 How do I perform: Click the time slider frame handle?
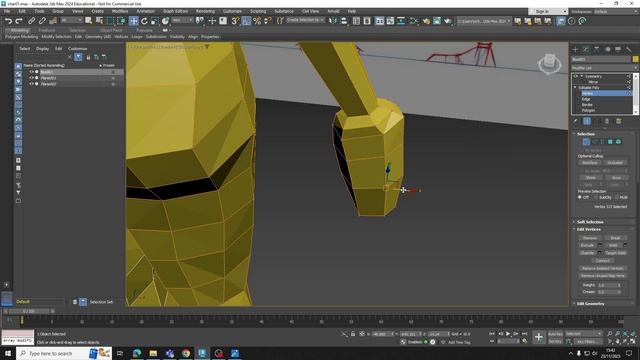(x=29, y=311)
